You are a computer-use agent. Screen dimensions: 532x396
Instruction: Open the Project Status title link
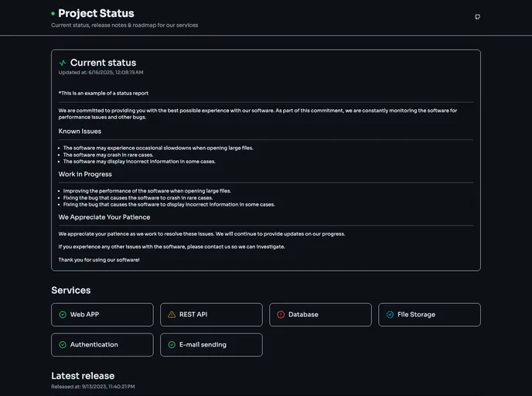(96, 13)
